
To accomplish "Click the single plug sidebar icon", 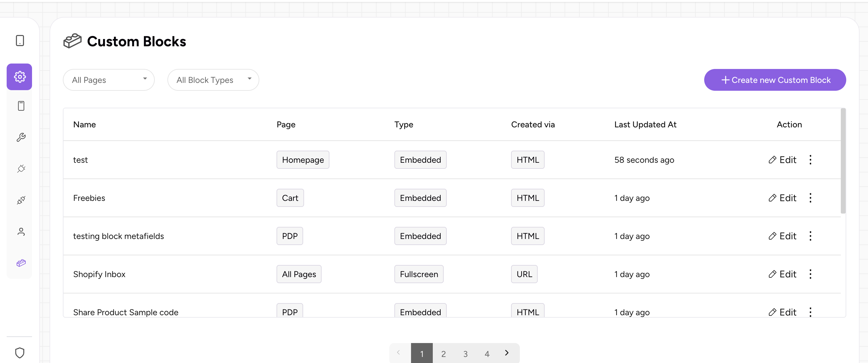I will point(21,169).
